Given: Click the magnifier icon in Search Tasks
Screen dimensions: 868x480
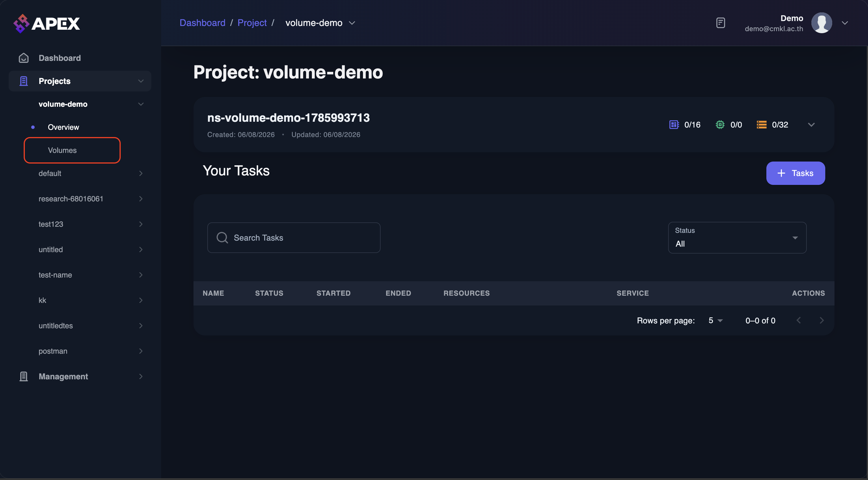Looking at the screenshot, I should click(222, 238).
